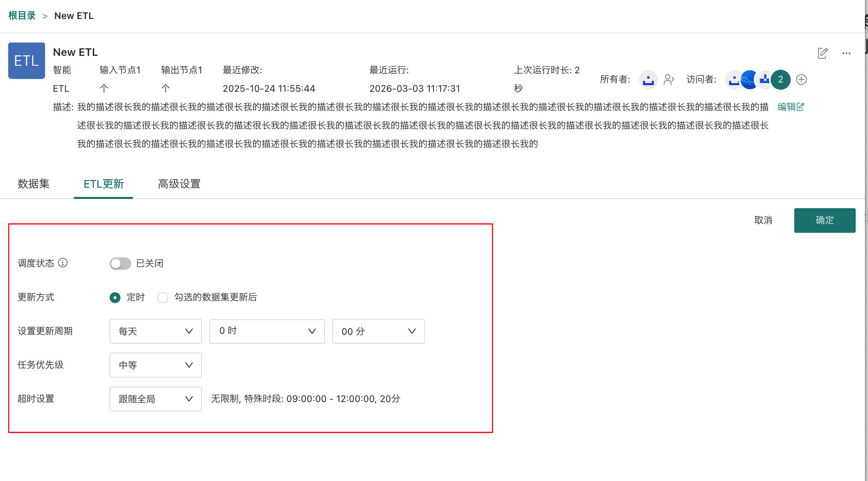Open the three-dots more options menu
868x481 pixels.
[846, 53]
